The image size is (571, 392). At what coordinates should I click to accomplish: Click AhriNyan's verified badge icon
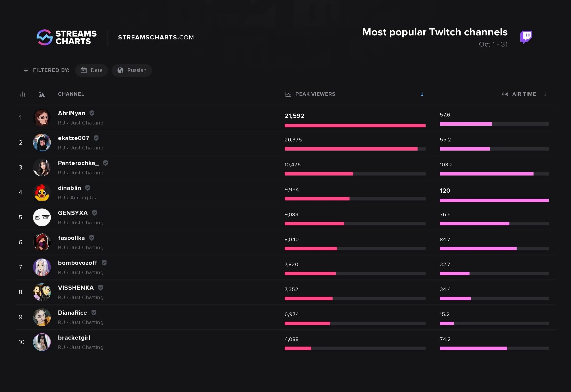[x=92, y=113]
